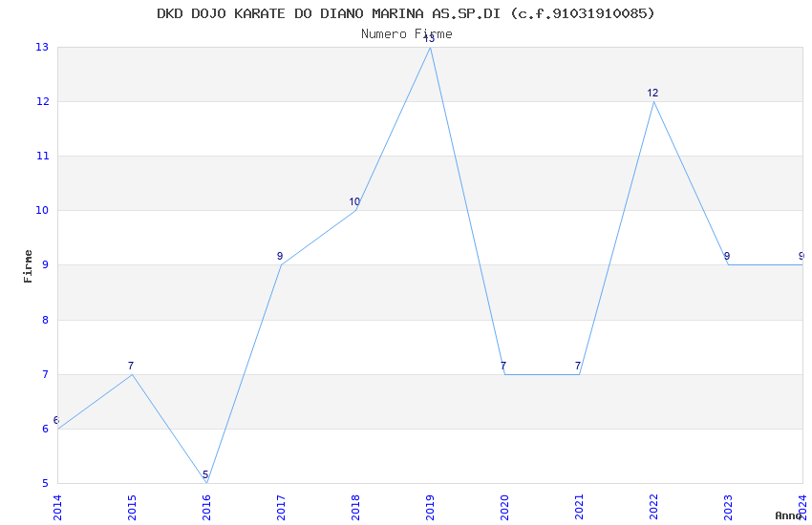Click the 2022 year tick label
Viewport: 812px width, 525px height.
654,508
